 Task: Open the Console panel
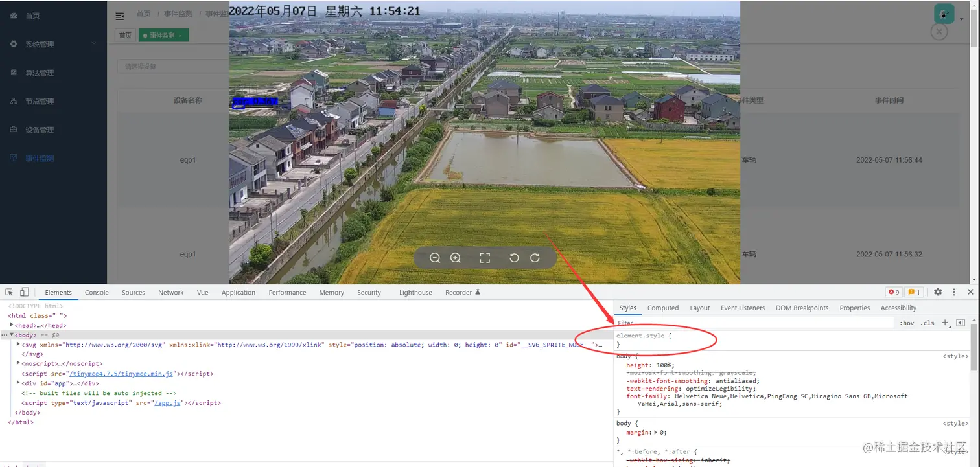tap(97, 293)
